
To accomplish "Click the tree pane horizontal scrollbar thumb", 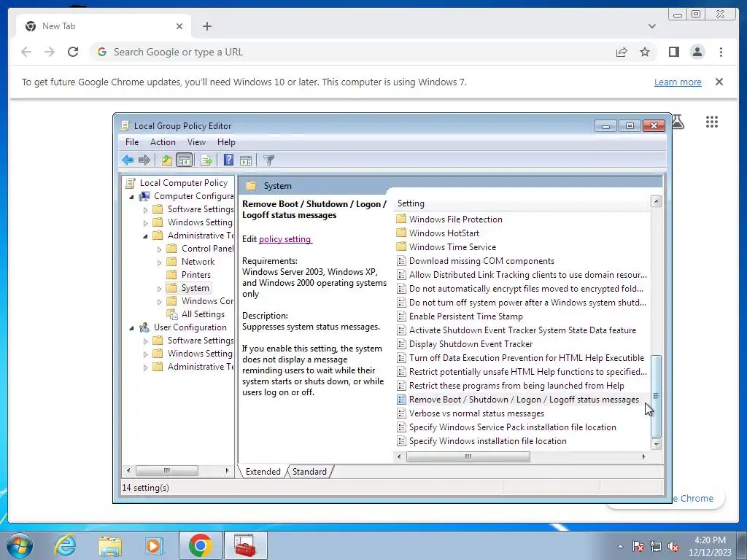I will pos(167,470).
